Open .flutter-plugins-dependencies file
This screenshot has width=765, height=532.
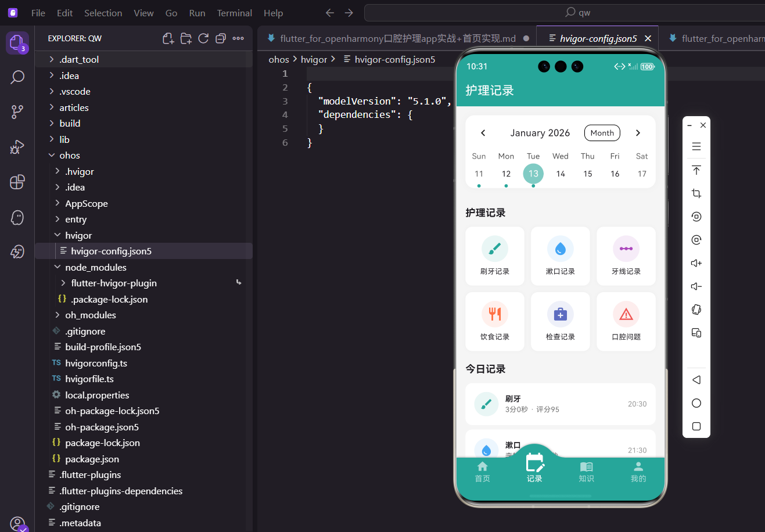click(143, 491)
